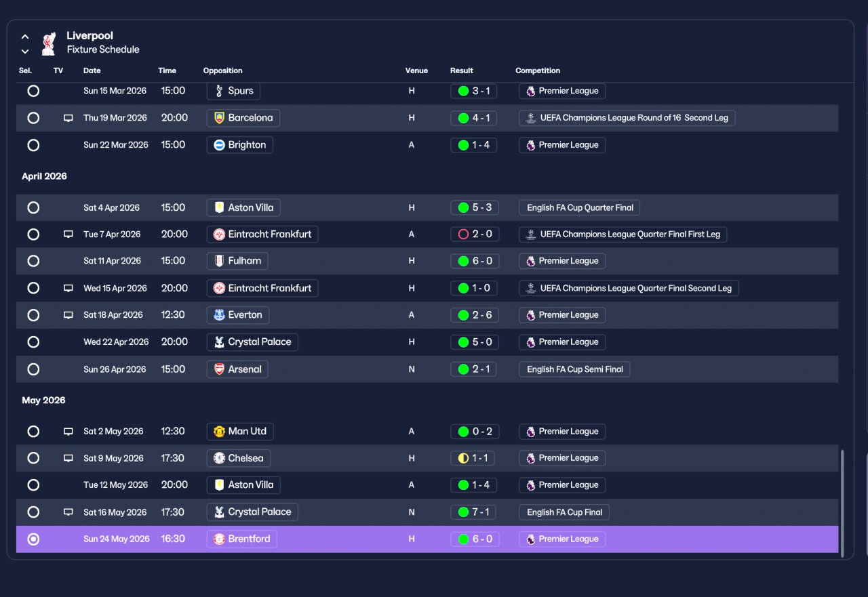Select the radio button for Brighton fixture
Screen dimensions: 868x597
33,145
